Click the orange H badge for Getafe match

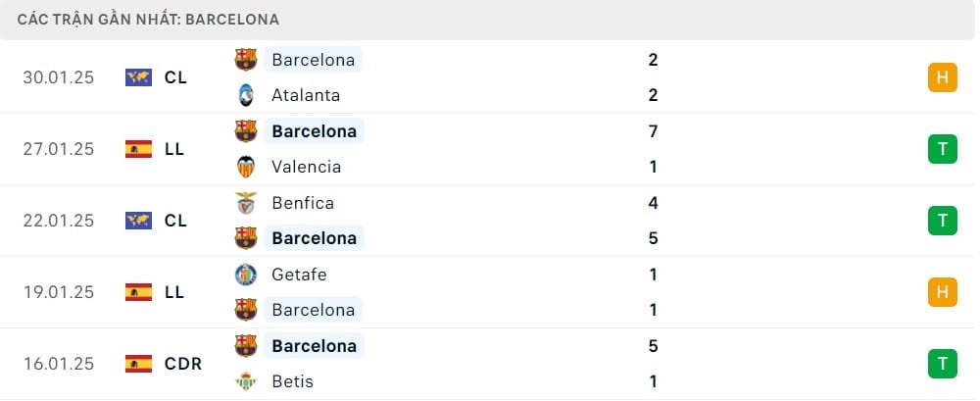coord(942,292)
